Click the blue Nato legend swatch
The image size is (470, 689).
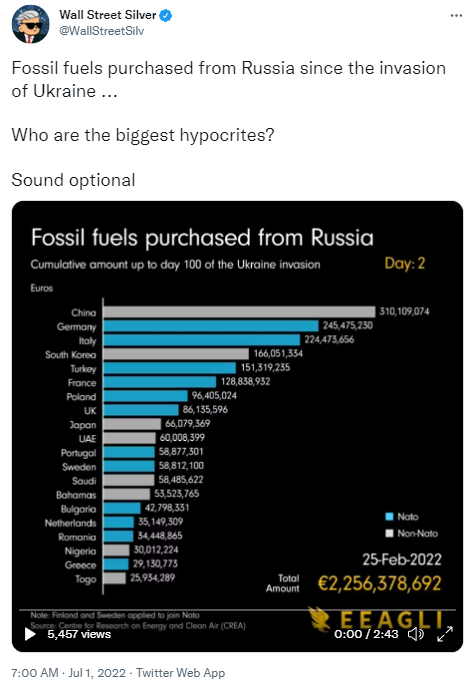(389, 516)
